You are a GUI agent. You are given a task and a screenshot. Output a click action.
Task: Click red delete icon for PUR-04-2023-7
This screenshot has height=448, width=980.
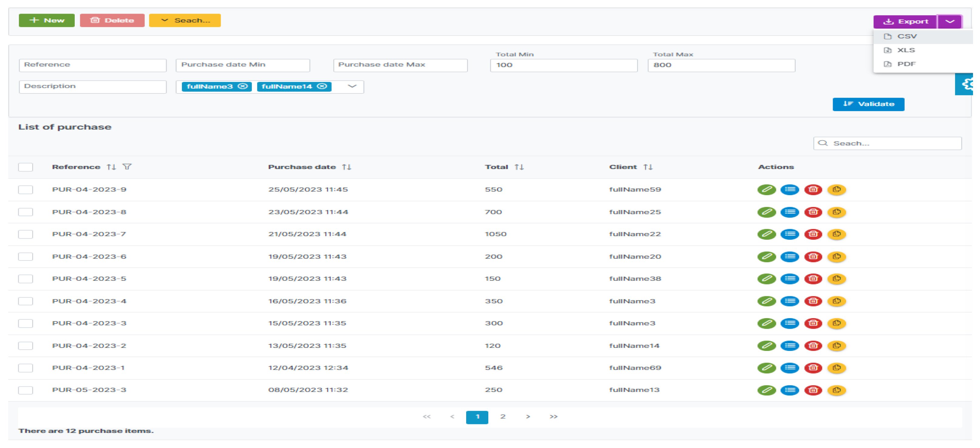(813, 234)
